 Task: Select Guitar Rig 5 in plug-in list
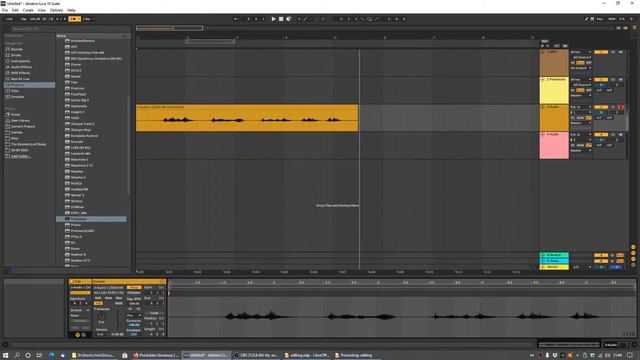coord(79,100)
